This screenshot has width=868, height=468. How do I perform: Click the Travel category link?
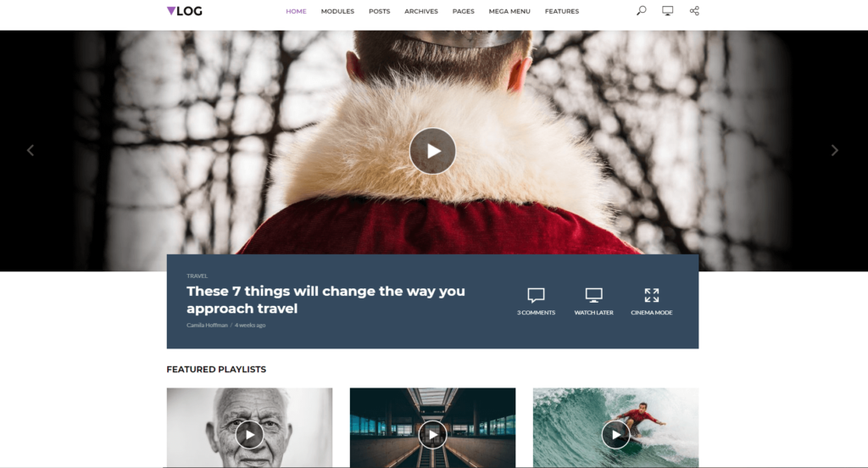[197, 276]
